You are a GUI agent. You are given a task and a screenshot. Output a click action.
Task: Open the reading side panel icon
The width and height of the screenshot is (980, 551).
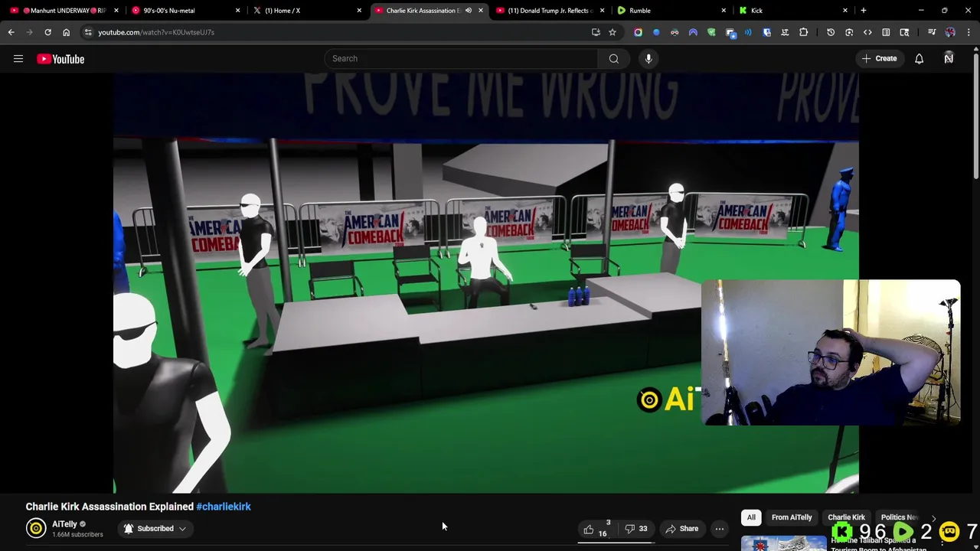[x=886, y=32]
